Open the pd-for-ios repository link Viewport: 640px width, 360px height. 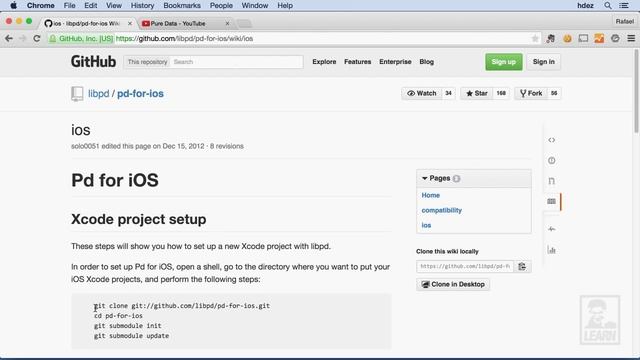(140, 93)
